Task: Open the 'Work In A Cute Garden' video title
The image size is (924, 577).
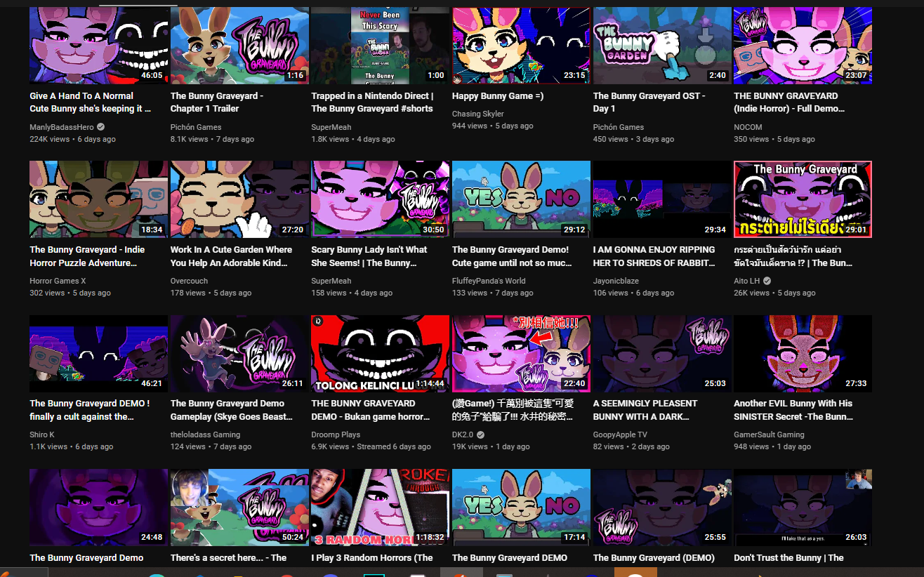Action: click(231, 256)
